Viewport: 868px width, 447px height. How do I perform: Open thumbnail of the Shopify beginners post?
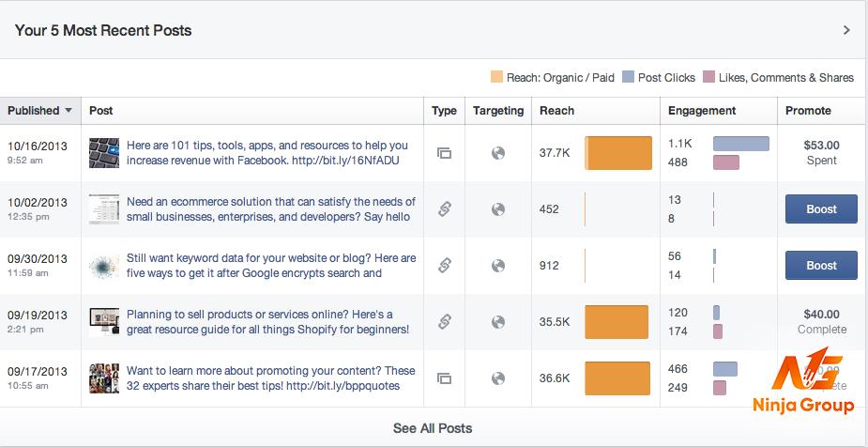tap(104, 322)
